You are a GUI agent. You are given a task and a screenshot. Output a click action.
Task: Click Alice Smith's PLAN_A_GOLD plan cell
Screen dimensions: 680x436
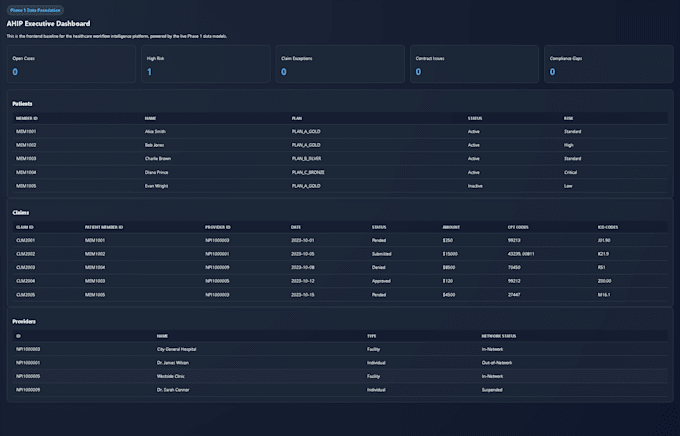(x=306, y=131)
